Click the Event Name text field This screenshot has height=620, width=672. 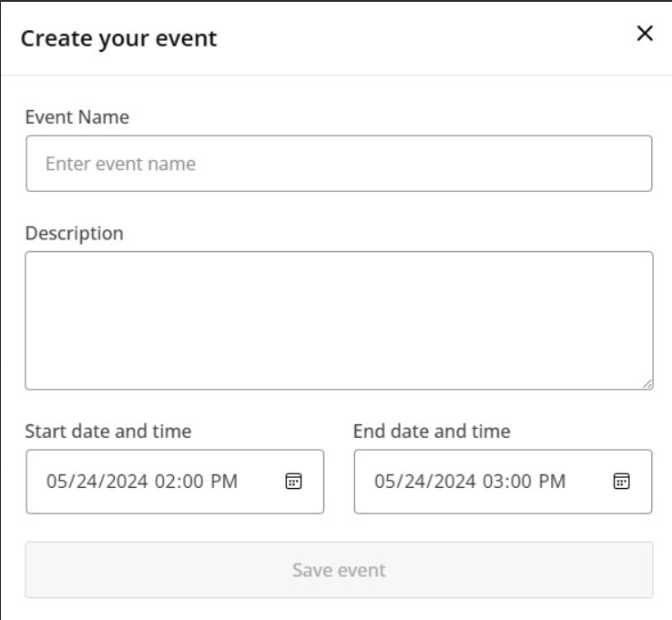click(x=339, y=164)
